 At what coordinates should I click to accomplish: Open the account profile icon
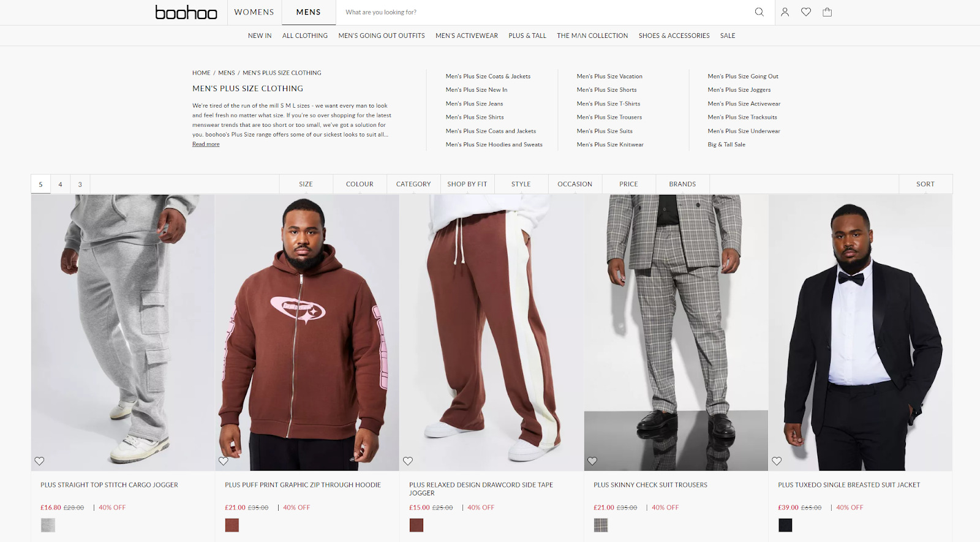pos(785,12)
